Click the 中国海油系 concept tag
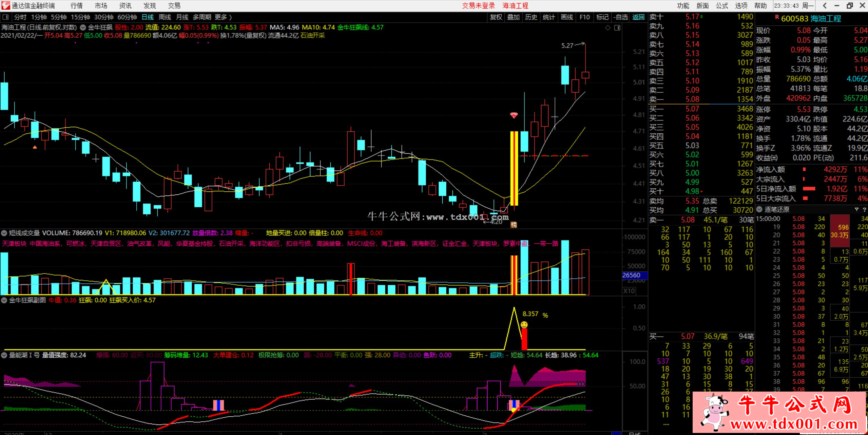The height and width of the screenshot is (435, 868). coord(45,244)
